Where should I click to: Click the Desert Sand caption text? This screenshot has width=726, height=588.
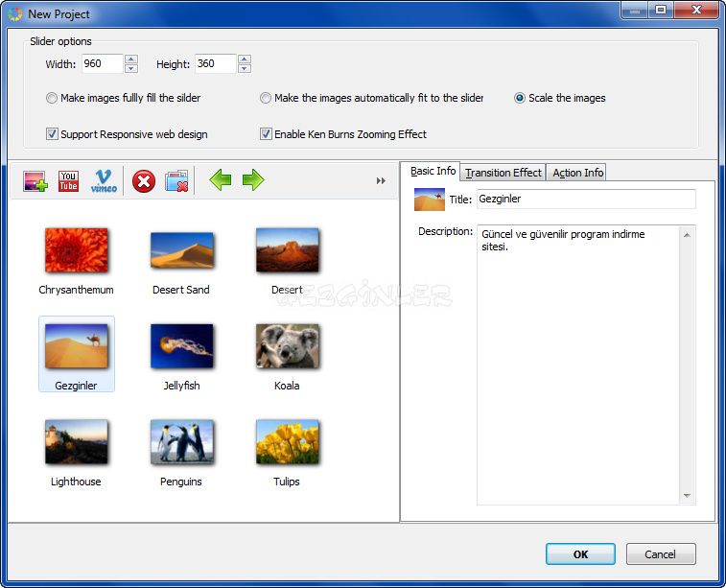click(x=181, y=290)
